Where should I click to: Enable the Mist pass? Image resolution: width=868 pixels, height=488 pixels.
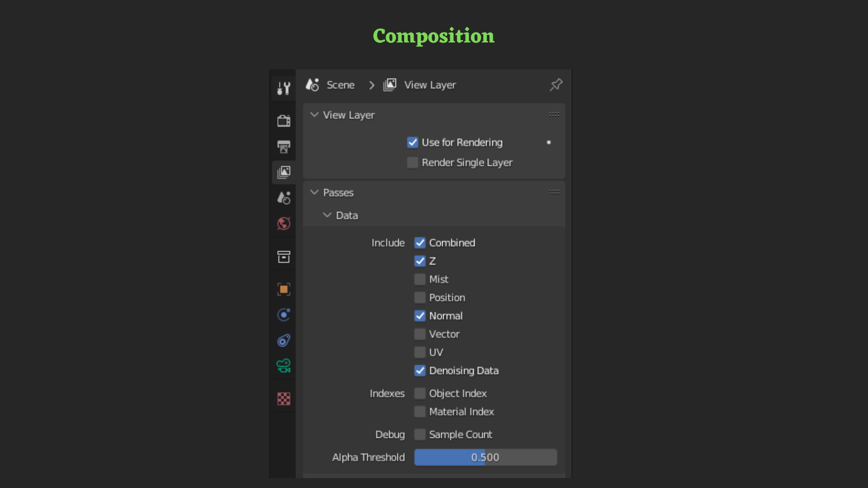click(420, 279)
